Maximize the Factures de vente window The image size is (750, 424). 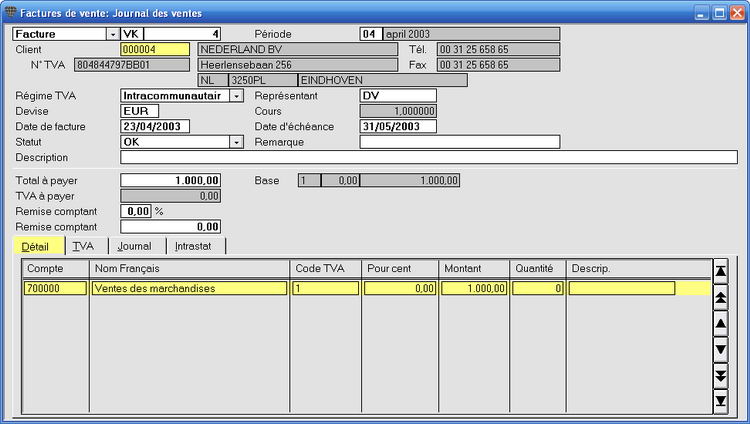pos(717,13)
